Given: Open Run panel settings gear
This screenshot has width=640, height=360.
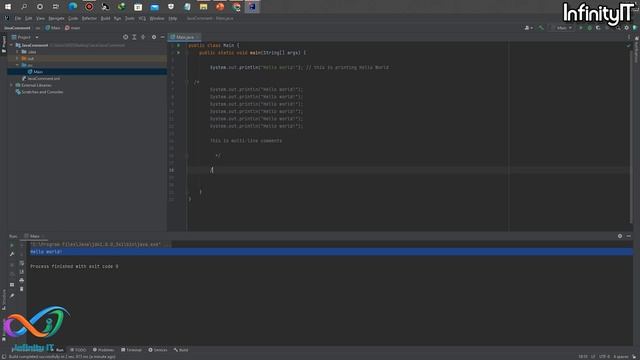Looking at the screenshot, I should [x=620, y=236].
